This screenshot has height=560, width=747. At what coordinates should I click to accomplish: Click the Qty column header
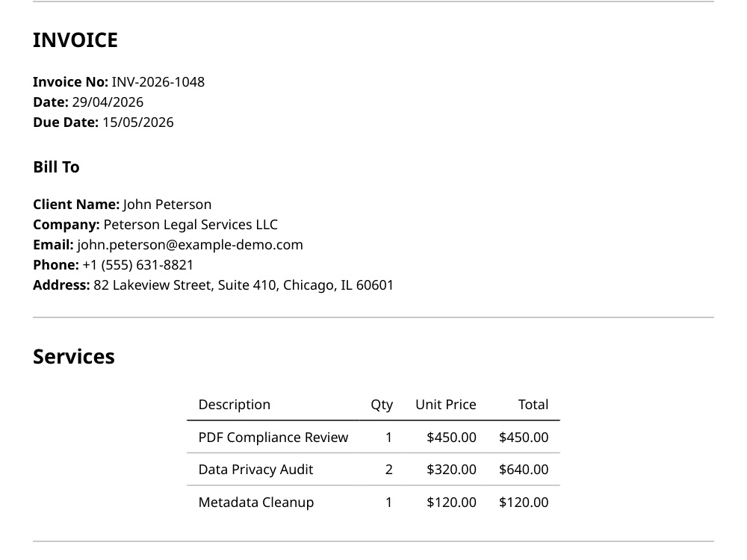(382, 405)
